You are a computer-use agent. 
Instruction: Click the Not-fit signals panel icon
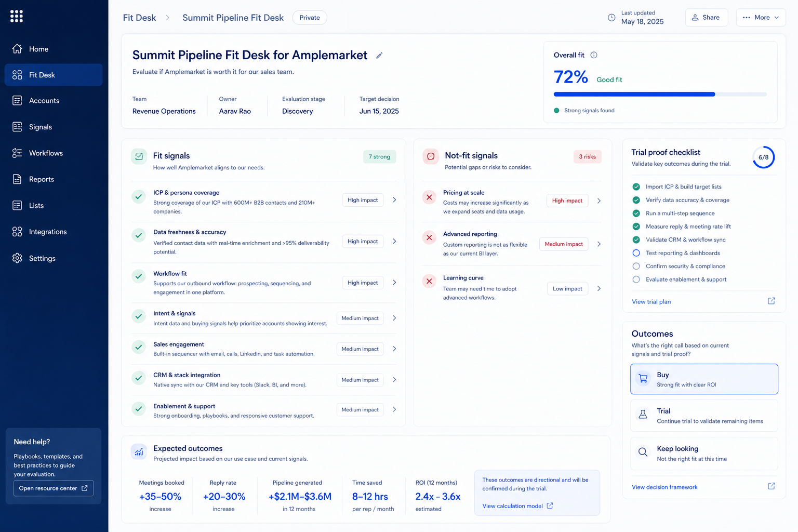431,156
